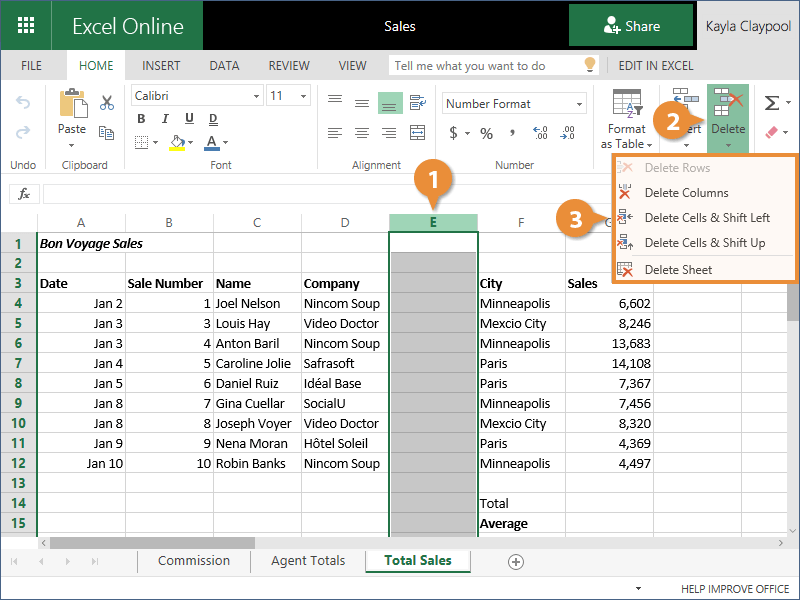Apply percent style format
The image size is (800, 600).
[x=486, y=133]
